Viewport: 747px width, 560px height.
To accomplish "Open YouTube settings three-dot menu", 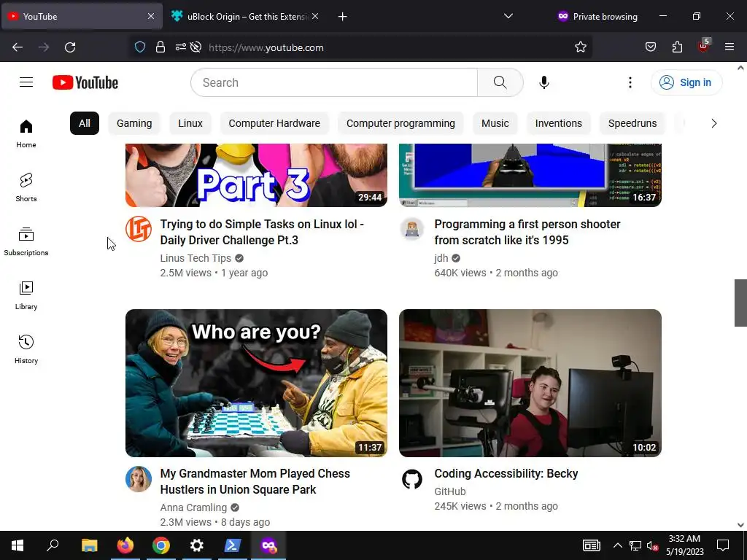I will tap(630, 82).
